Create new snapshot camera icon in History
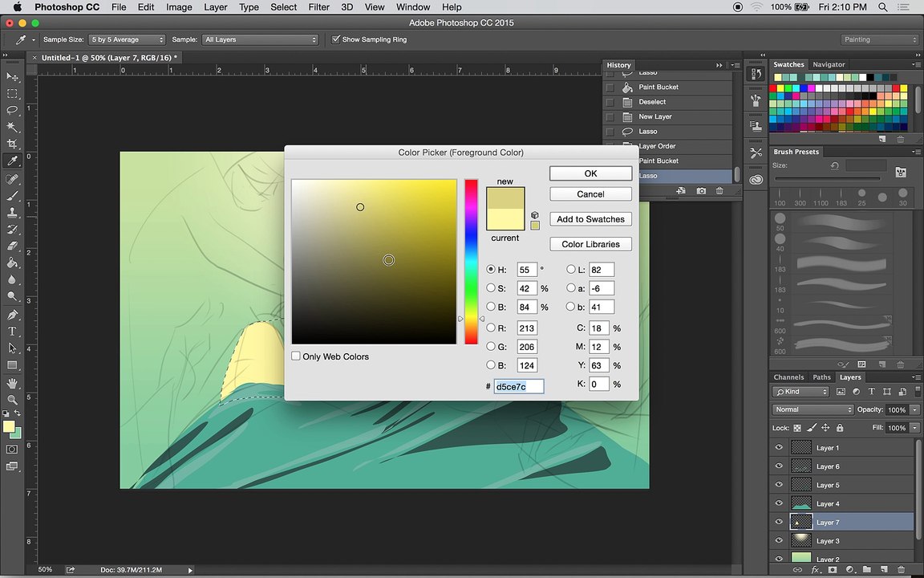This screenshot has height=578, width=924. coord(701,190)
